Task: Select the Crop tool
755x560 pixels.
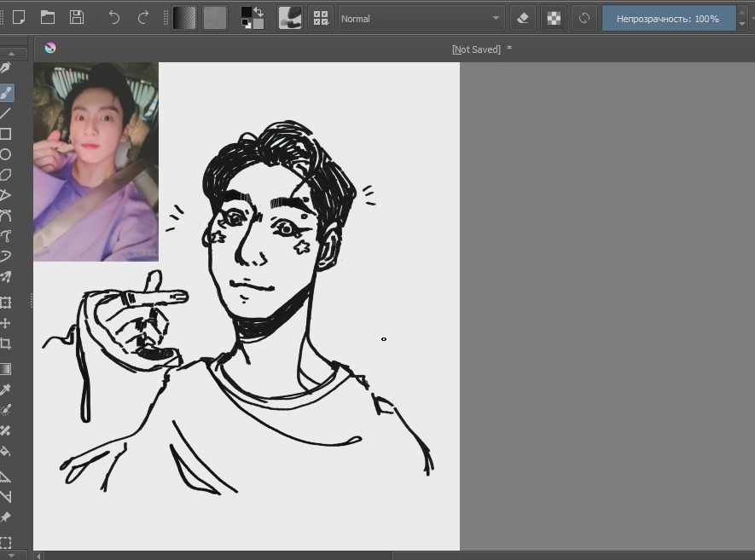Action: [6, 344]
